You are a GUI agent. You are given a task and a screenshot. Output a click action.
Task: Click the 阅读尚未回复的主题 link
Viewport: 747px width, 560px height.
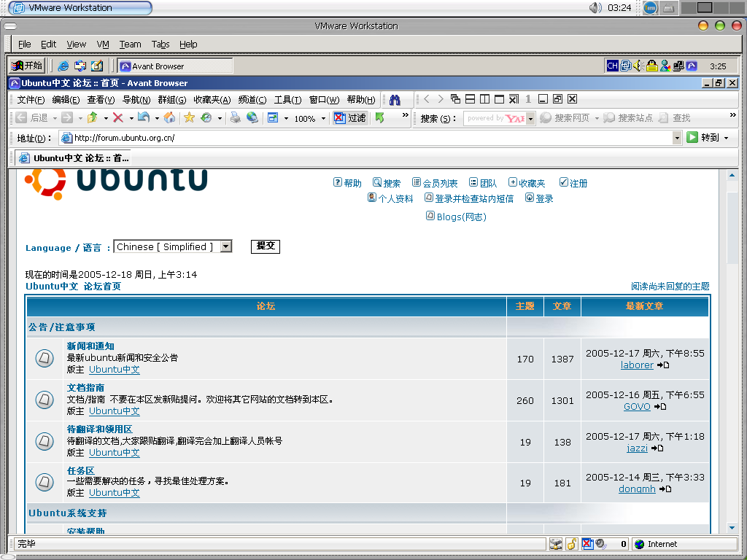(670, 286)
